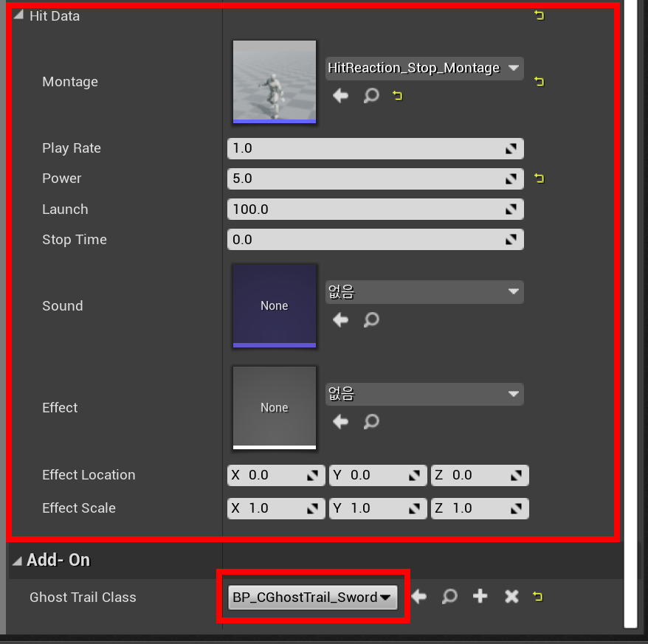Browse to Effect asset with magnifier
Screen dimensions: 648x644
pos(371,422)
